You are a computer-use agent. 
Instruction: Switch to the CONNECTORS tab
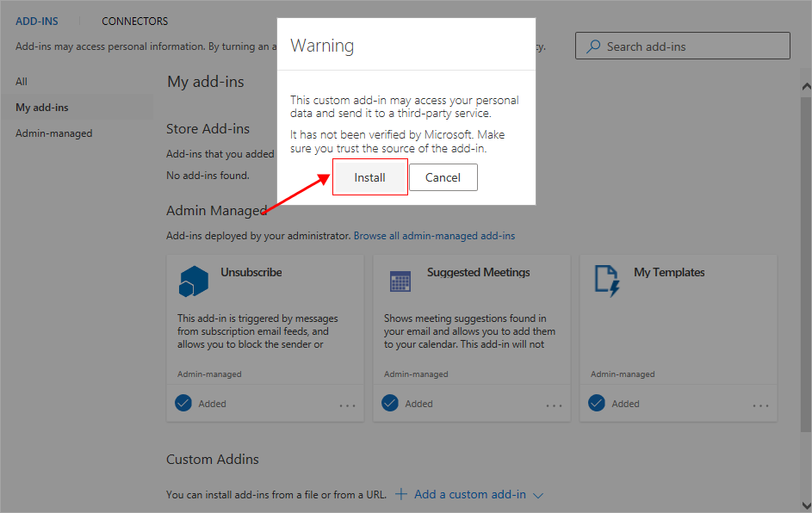point(135,21)
